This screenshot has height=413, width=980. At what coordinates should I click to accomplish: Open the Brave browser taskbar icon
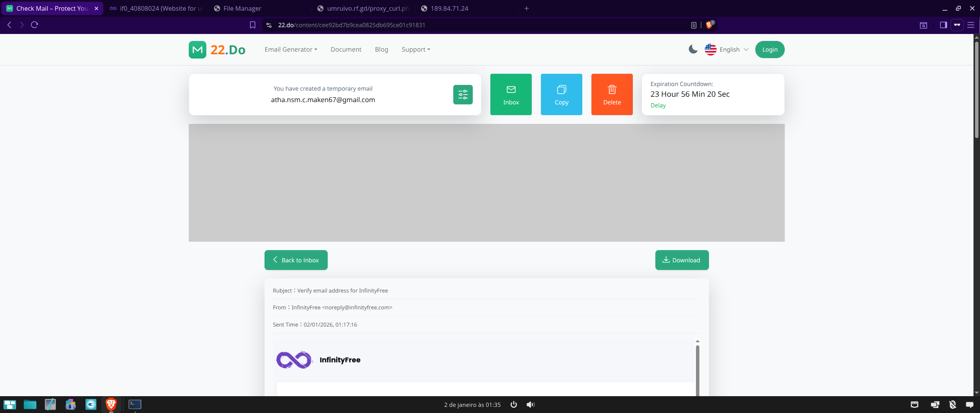pyautogui.click(x=111, y=404)
